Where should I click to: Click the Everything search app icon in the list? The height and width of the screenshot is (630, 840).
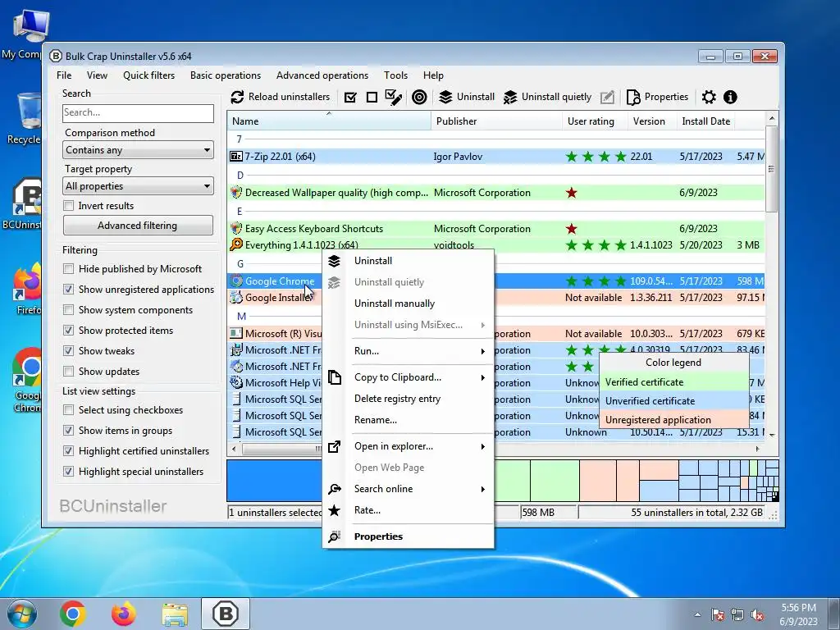[236, 244]
